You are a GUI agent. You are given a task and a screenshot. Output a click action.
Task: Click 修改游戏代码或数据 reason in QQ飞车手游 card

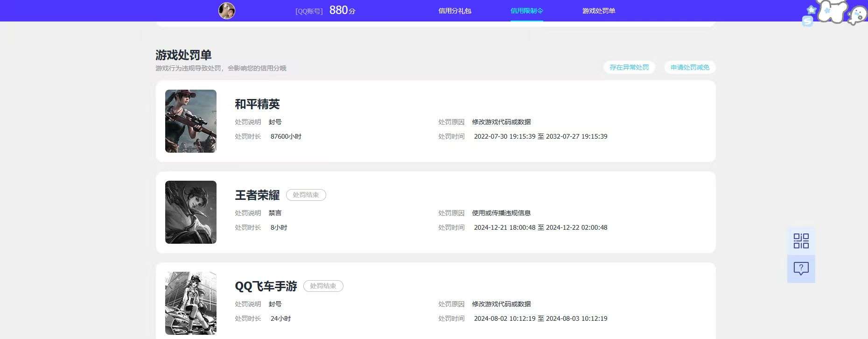click(501, 304)
